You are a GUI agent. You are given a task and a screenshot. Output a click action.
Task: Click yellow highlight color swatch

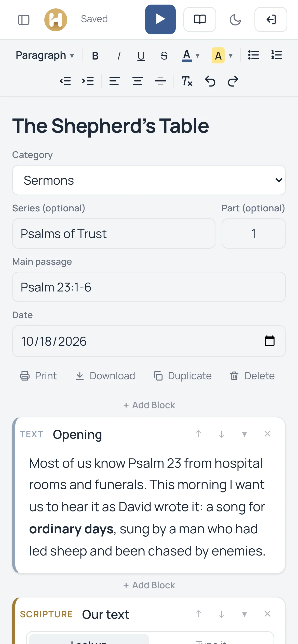[x=218, y=55]
